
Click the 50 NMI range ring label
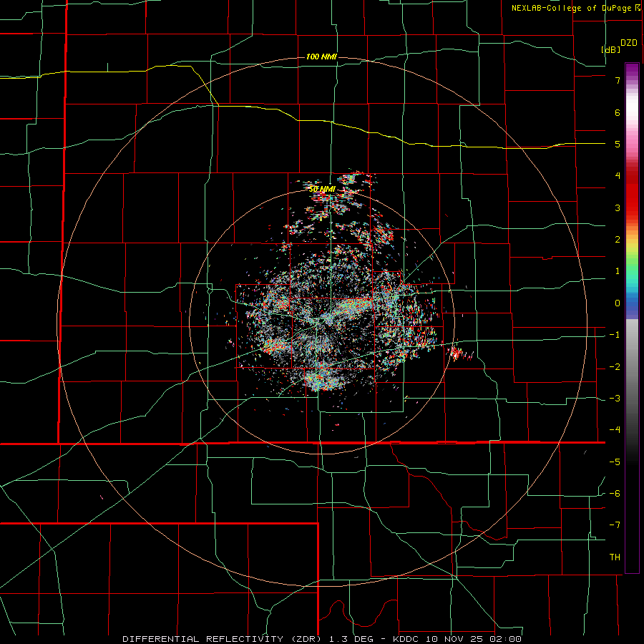pyautogui.click(x=322, y=189)
